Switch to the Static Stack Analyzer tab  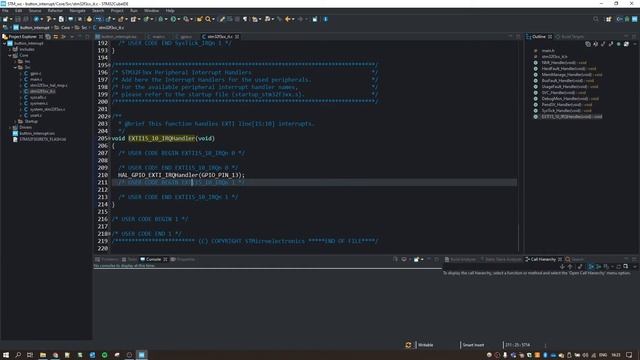501,259
